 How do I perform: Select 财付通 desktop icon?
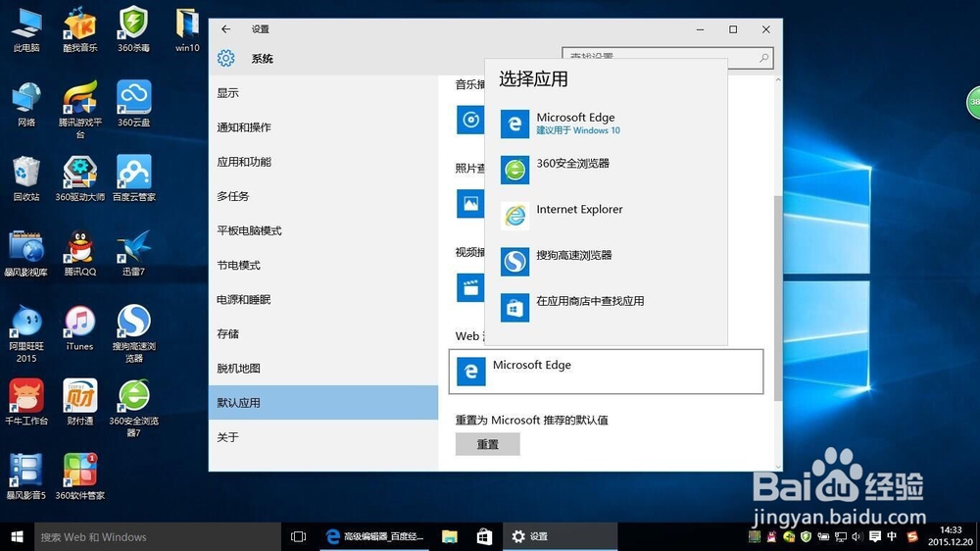click(x=80, y=402)
